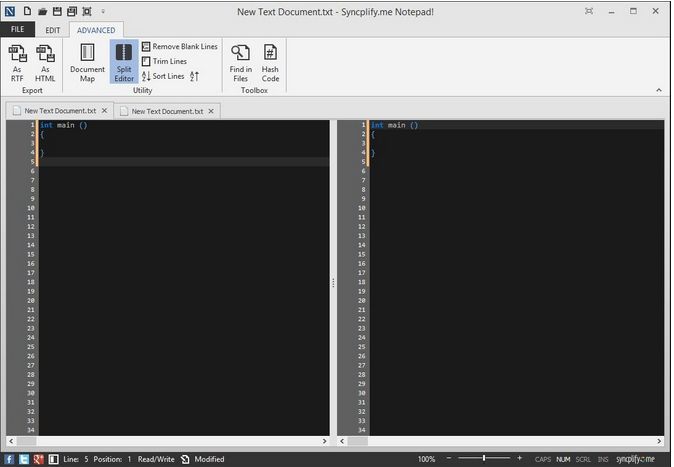Click right arrow of right pane horizontal scrollbar
This screenshot has height=467, width=674.
coord(659,441)
